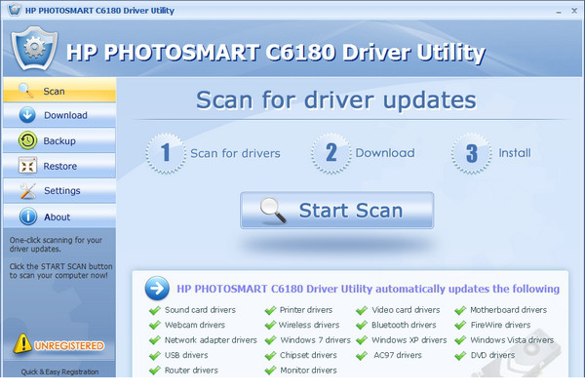Click the Backup clock icon
This screenshot has width=585, height=392.
click(x=27, y=140)
